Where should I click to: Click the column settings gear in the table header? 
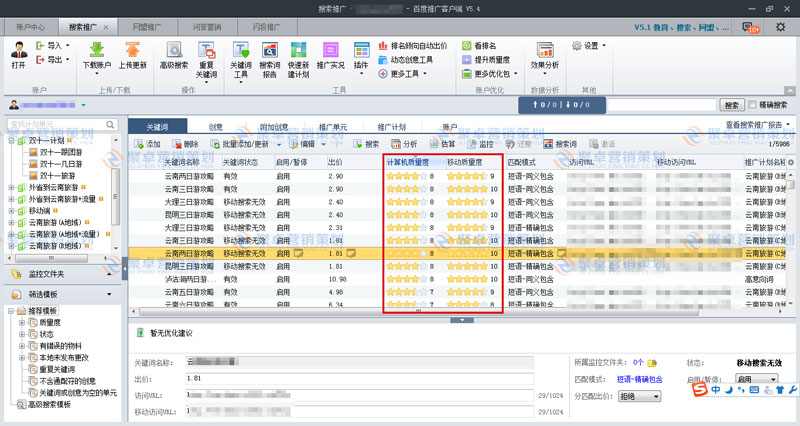click(791, 162)
